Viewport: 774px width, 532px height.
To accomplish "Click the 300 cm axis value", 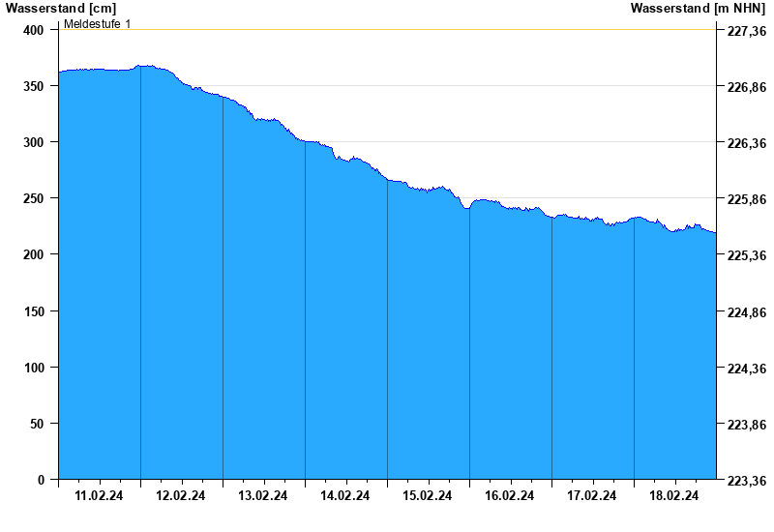I will pos(34,142).
